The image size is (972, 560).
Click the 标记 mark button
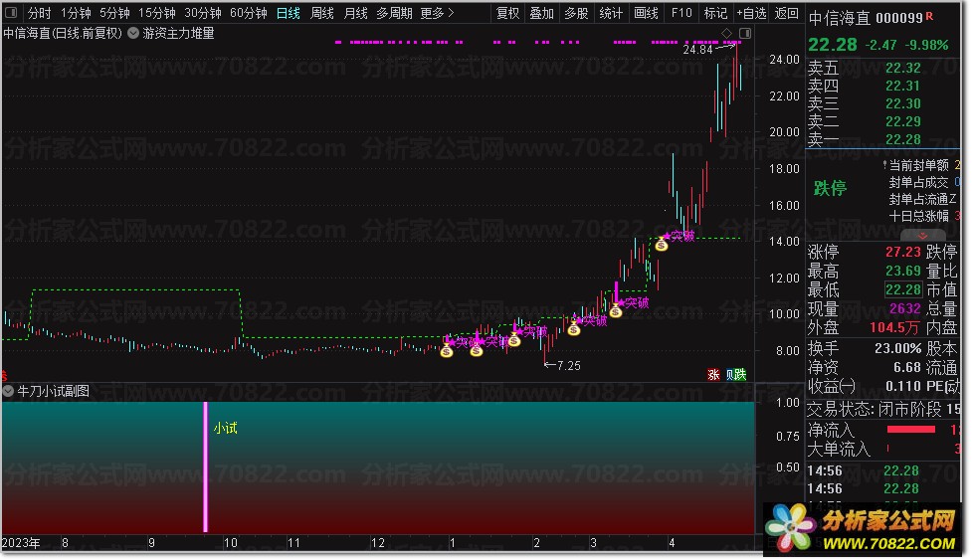(x=715, y=13)
